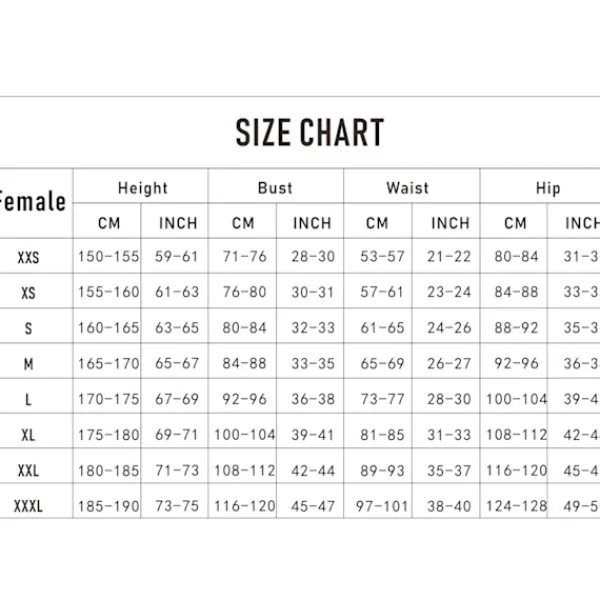Click the 150-155 height cell
This screenshot has height=600, width=600.
108,257
